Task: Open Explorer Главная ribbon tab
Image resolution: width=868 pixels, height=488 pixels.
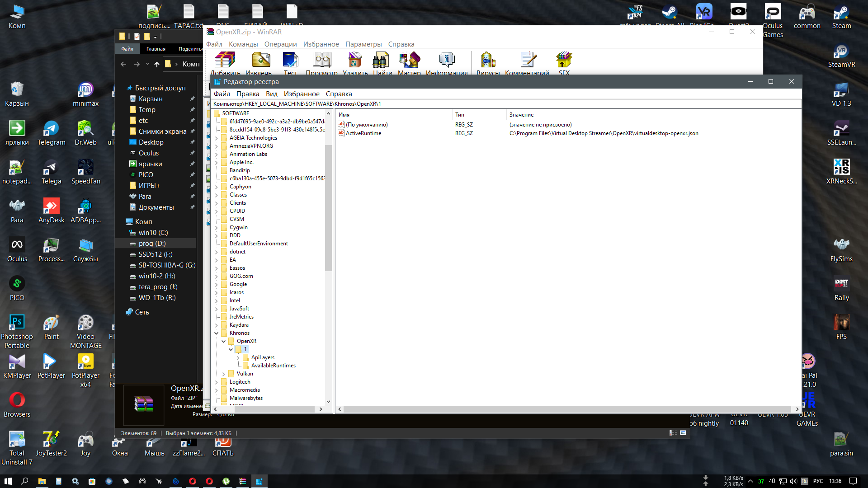Action: tap(156, 49)
